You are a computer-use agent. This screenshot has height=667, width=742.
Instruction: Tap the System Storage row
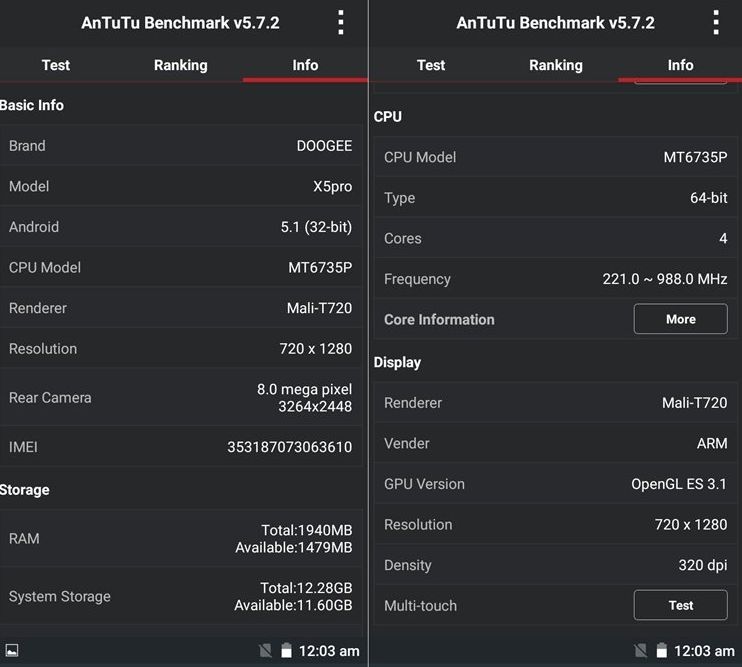181,596
